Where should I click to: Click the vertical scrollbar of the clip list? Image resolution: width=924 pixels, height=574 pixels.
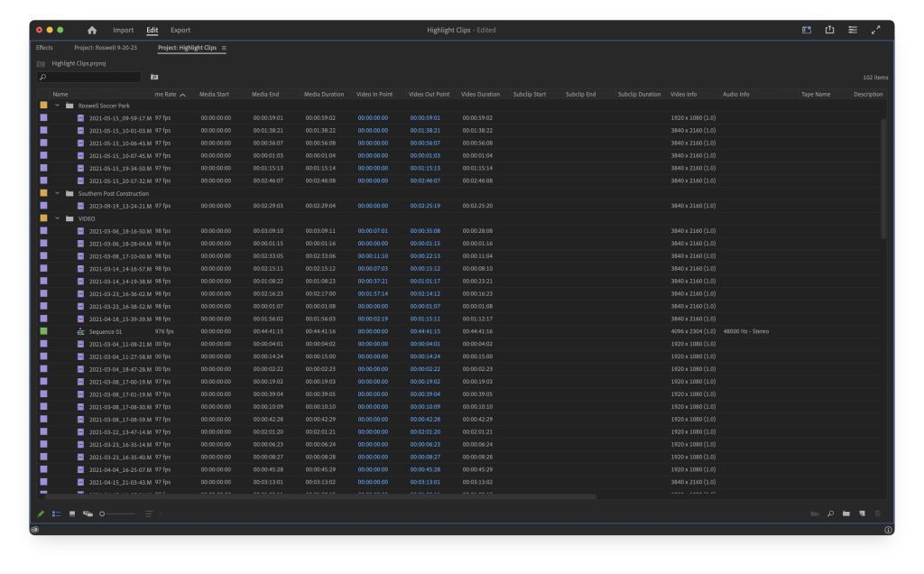883,179
